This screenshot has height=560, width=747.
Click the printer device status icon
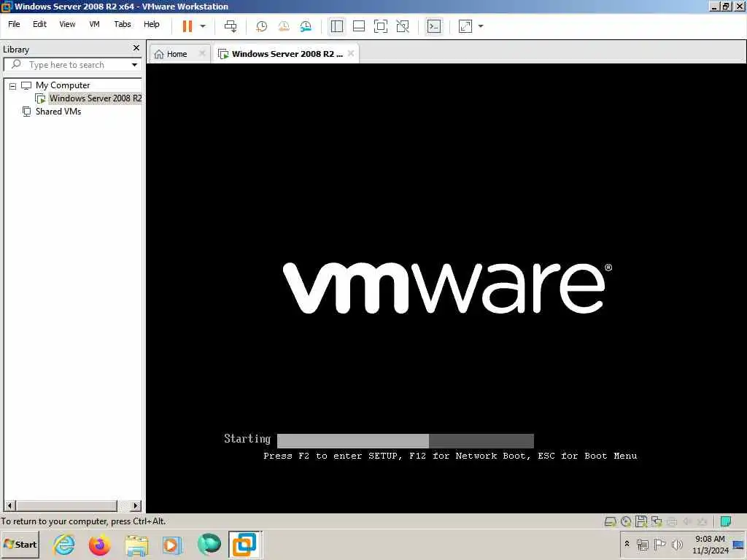[x=672, y=521]
